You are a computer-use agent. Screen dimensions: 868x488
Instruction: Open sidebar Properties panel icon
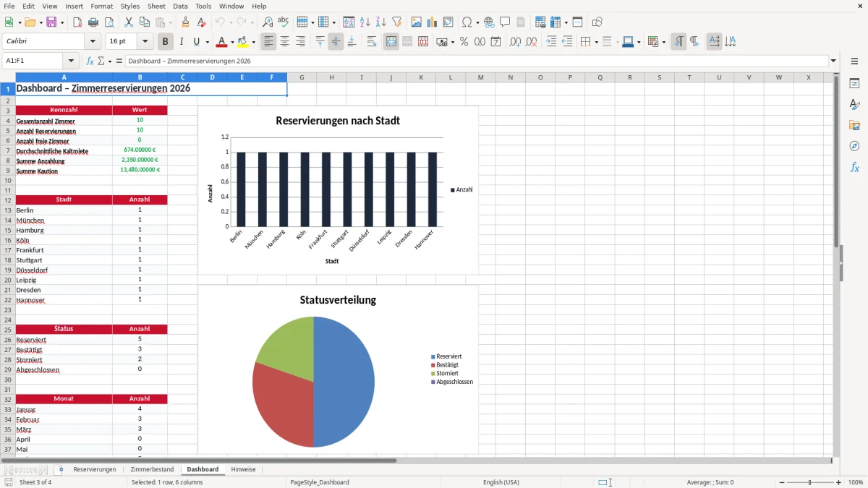[854, 83]
